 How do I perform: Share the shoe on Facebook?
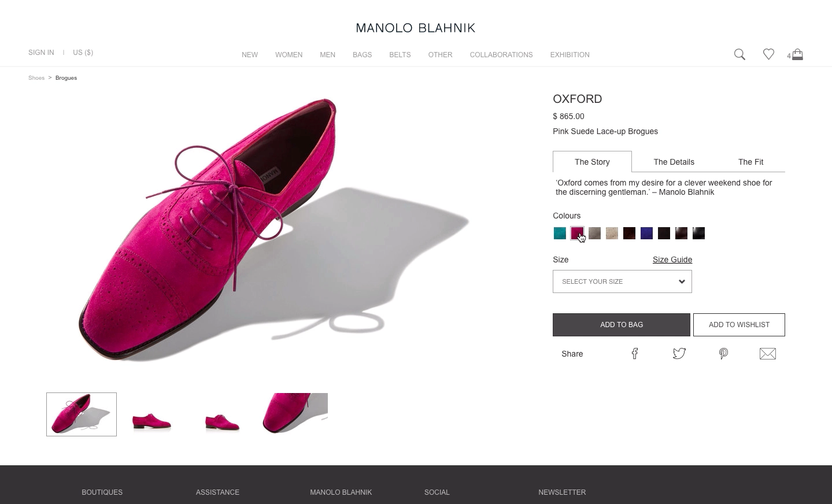pos(634,354)
